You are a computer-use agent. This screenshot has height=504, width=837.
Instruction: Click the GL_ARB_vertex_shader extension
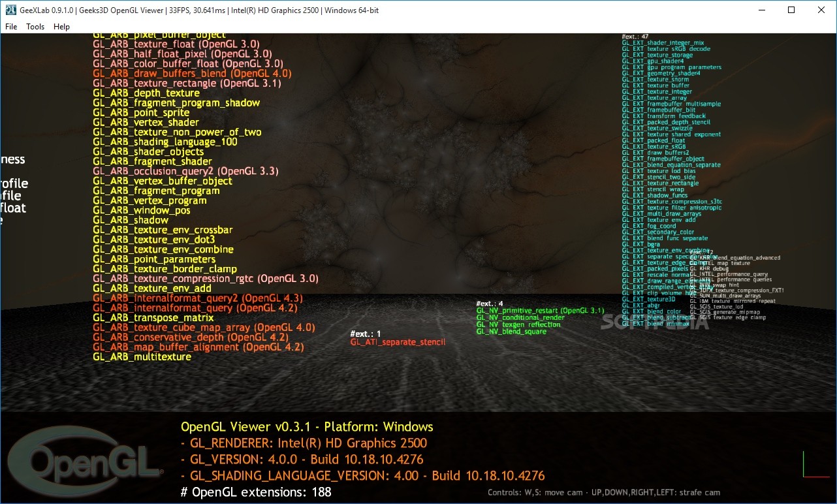(146, 122)
